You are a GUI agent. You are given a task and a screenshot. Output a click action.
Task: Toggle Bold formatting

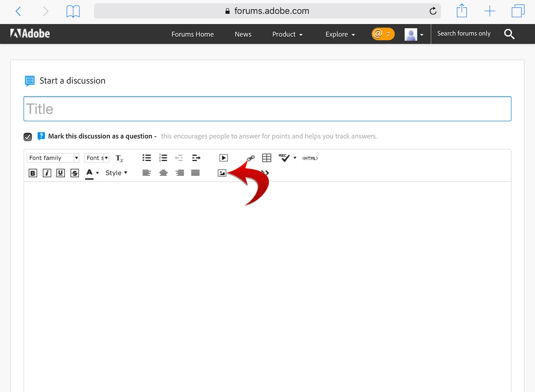pyautogui.click(x=33, y=173)
